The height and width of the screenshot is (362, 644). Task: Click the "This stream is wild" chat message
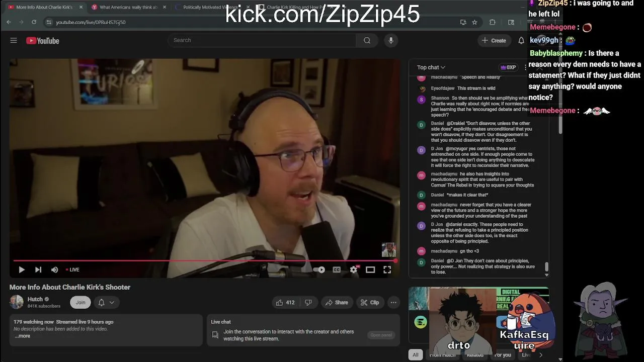point(476,88)
